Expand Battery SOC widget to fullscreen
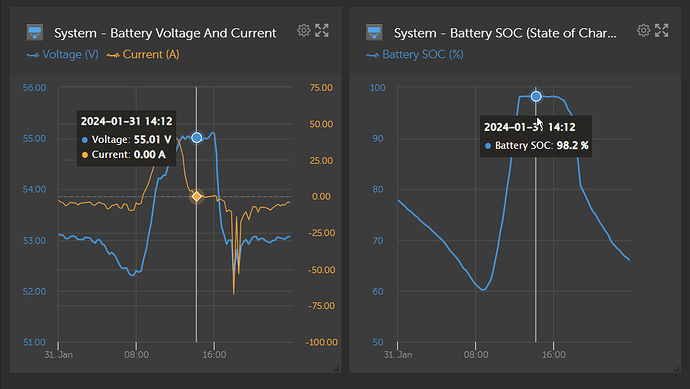Viewport: 690px width, 389px height. 661,30
